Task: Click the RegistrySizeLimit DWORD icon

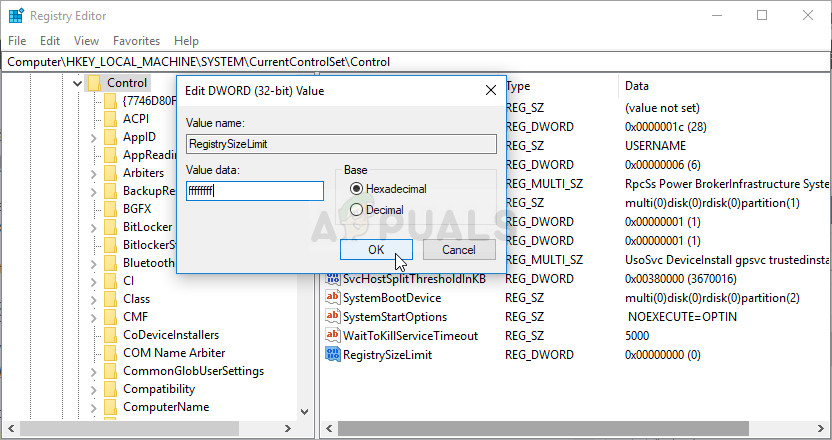Action: pyautogui.click(x=333, y=355)
